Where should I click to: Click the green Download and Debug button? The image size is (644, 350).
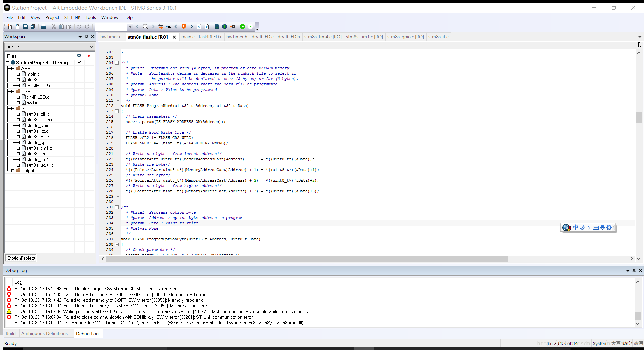(x=242, y=27)
